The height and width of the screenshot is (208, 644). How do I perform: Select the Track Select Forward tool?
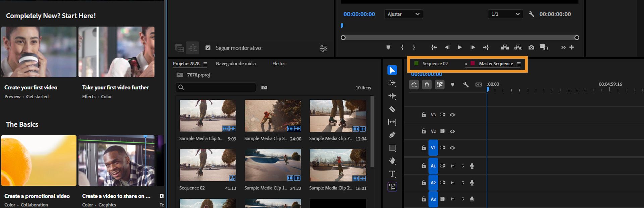[392, 83]
